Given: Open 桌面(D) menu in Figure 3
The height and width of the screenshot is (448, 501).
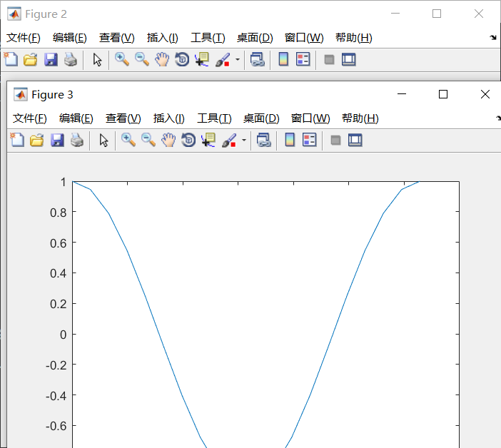Looking at the screenshot, I should [261, 118].
